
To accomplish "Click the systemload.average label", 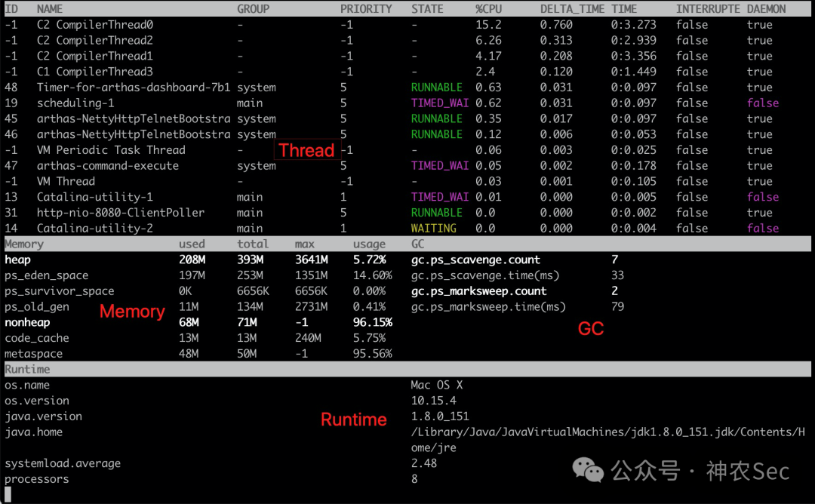I will pos(63,463).
